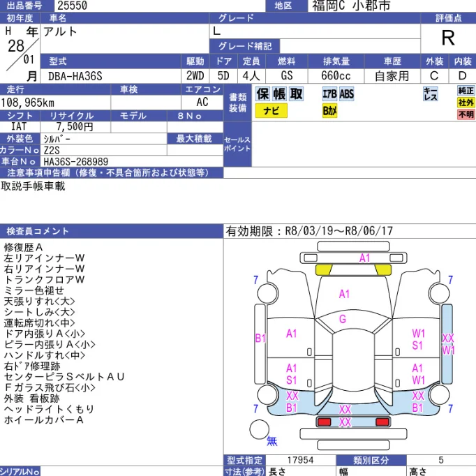Click region text 福岡C 小郡市

pos(351,6)
